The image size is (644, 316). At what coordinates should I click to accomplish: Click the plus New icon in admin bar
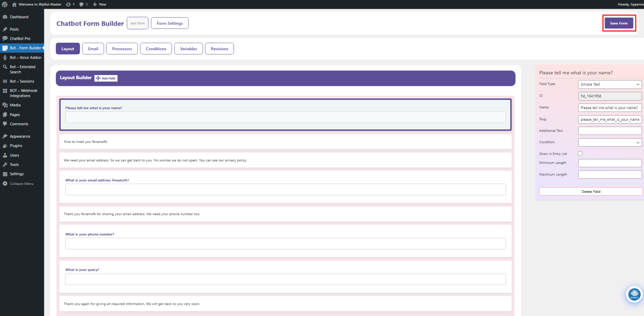click(95, 4)
